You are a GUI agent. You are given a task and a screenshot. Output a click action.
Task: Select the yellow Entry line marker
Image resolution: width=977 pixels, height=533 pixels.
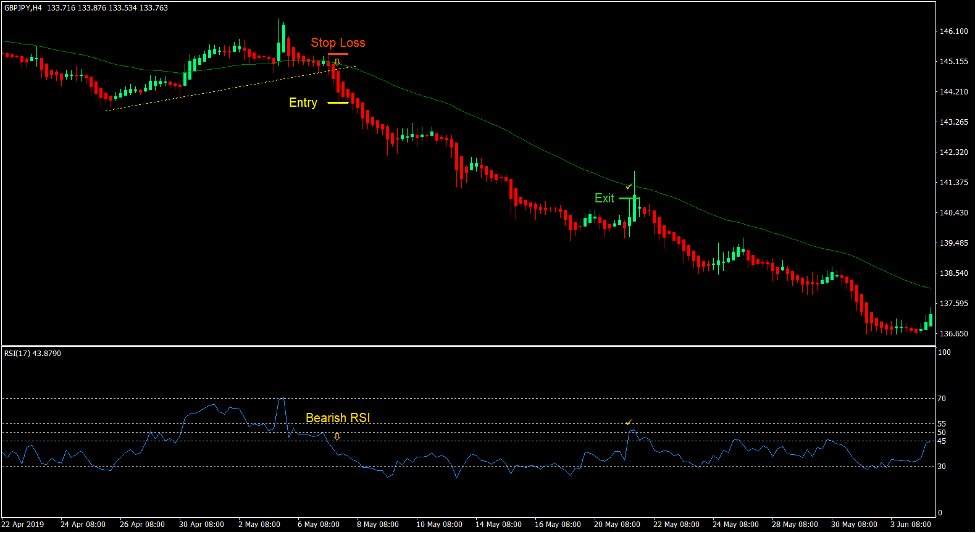(x=337, y=103)
